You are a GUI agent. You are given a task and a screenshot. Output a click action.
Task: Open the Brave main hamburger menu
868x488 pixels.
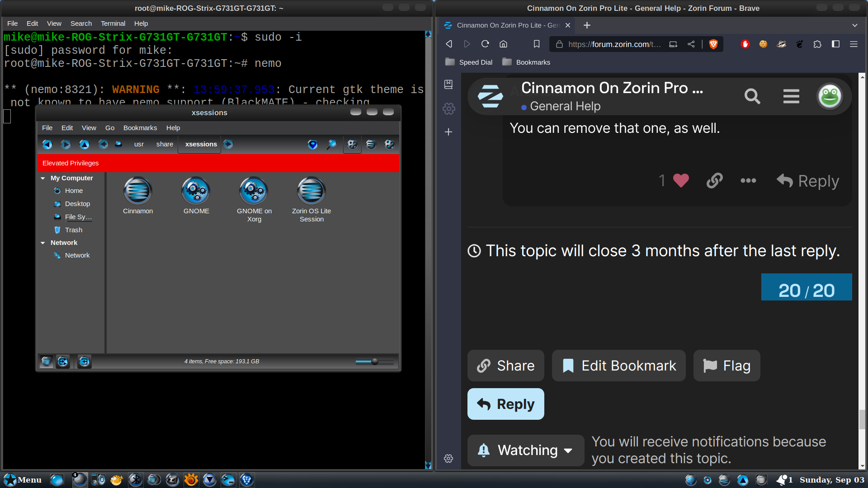(854, 44)
